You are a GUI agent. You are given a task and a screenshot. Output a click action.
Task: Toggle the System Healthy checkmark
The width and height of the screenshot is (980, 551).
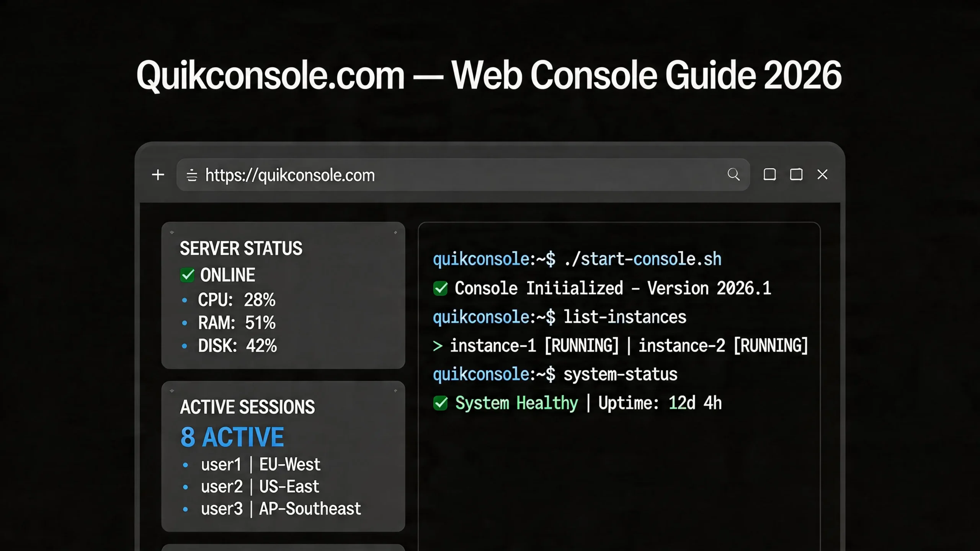pyautogui.click(x=440, y=403)
